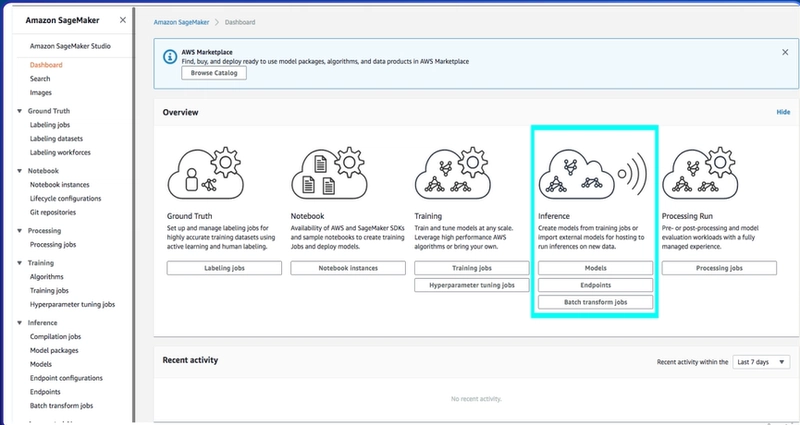Click the AWS Marketplace info icon
This screenshot has width=800, height=425.
[170, 57]
